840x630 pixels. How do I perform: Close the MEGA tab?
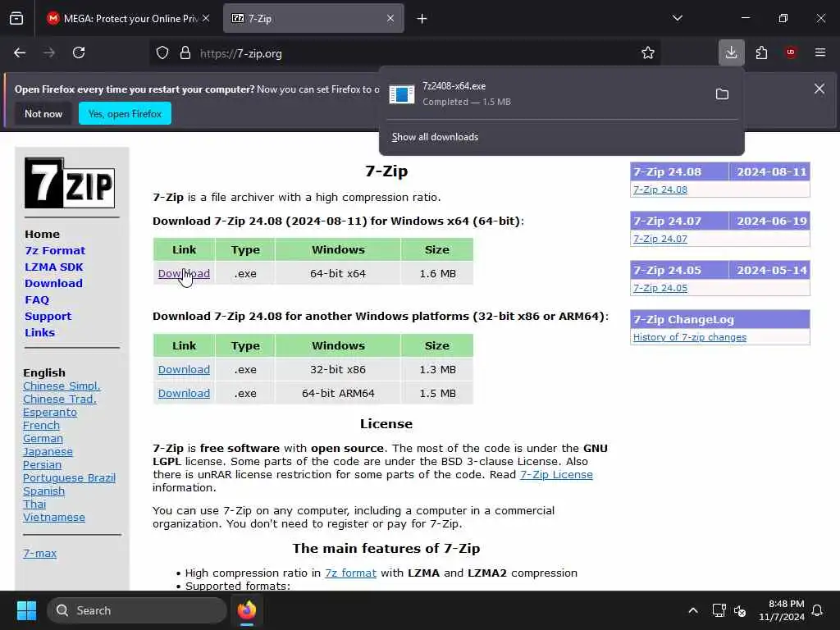click(206, 19)
